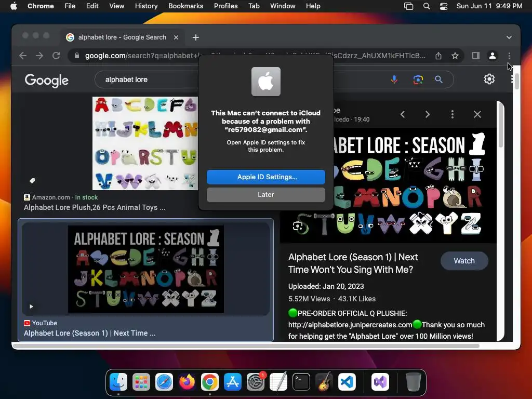Open Google quick settings gear

click(x=489, y=79)
